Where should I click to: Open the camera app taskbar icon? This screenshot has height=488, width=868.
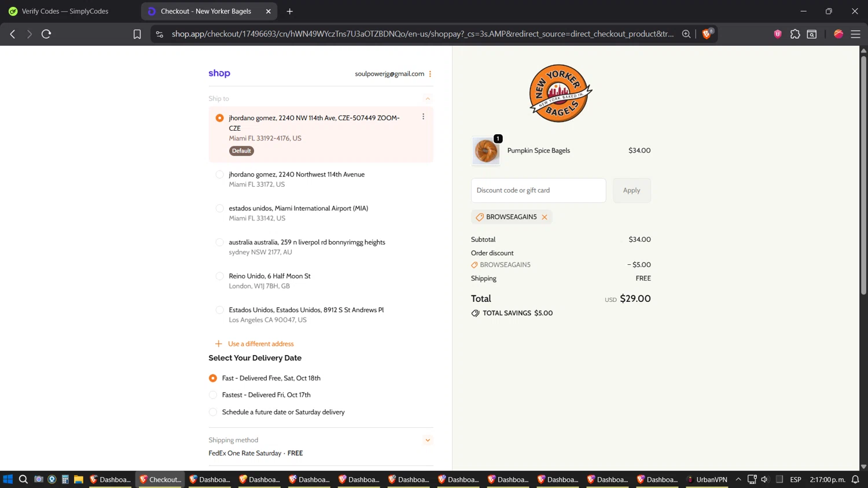[39, 479]
